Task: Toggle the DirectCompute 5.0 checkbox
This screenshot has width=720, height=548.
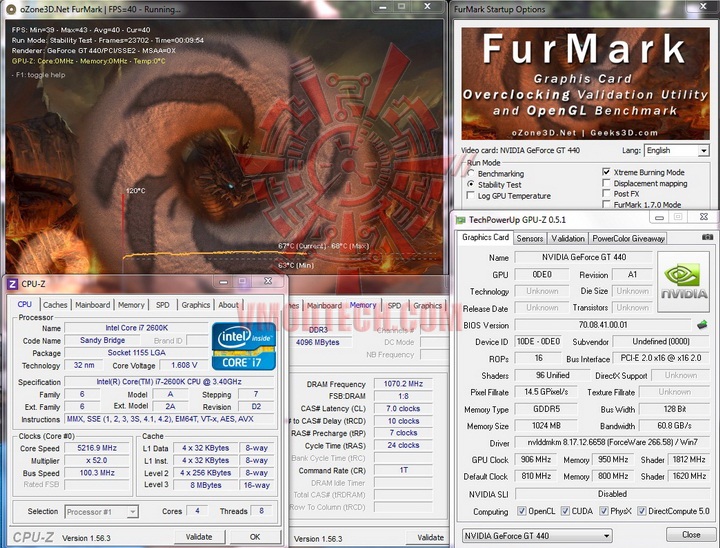Action: coord(641,511)
